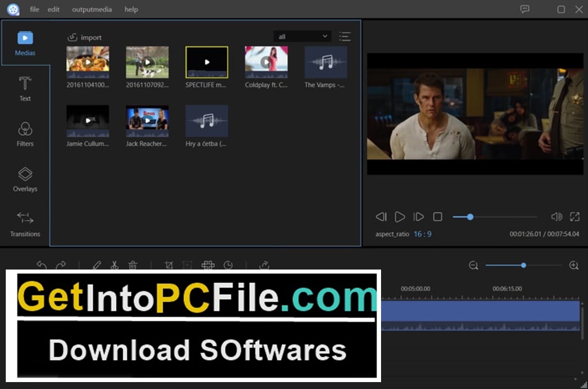Click the 00:05:00.00 timeline marker

[x=416, y=289]
